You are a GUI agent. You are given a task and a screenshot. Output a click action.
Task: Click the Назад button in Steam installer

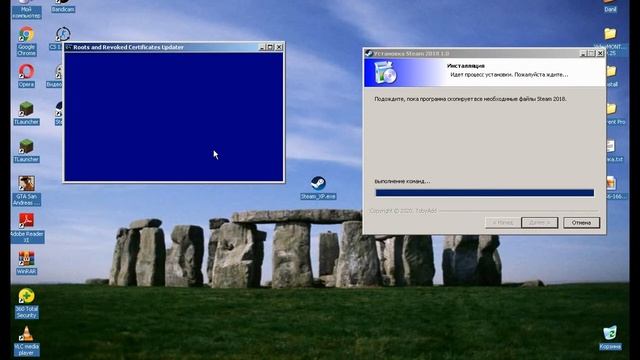[503, 222]
